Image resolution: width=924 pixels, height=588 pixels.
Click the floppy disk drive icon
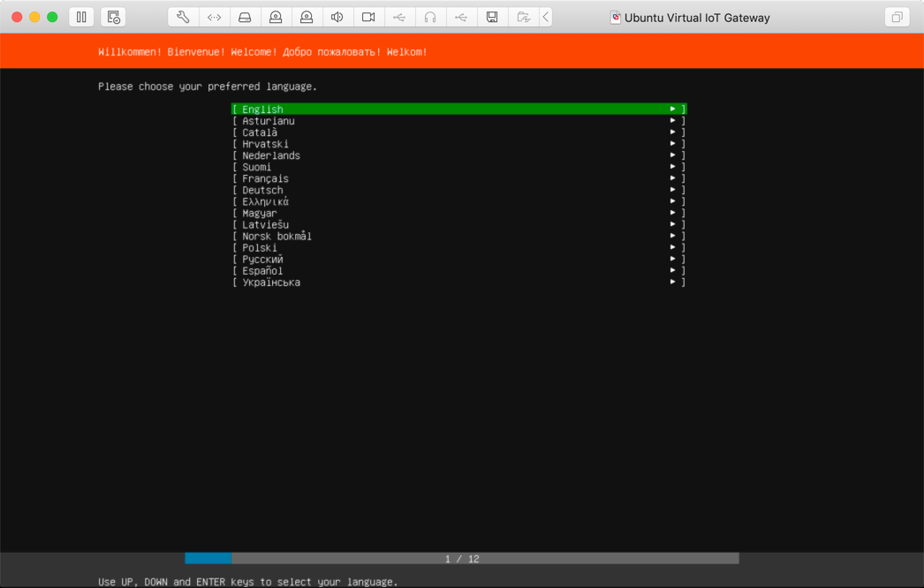492,17
